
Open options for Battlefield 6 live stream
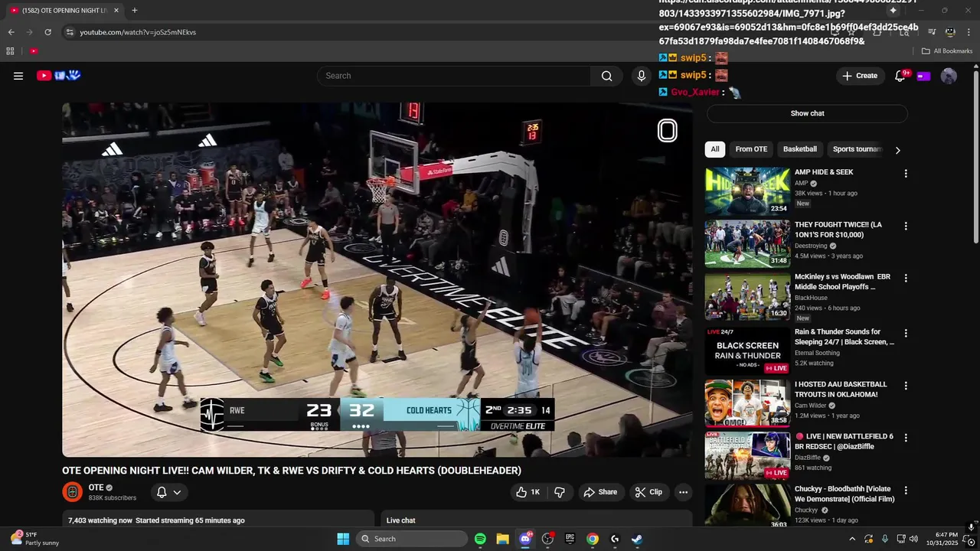(906, 438)
